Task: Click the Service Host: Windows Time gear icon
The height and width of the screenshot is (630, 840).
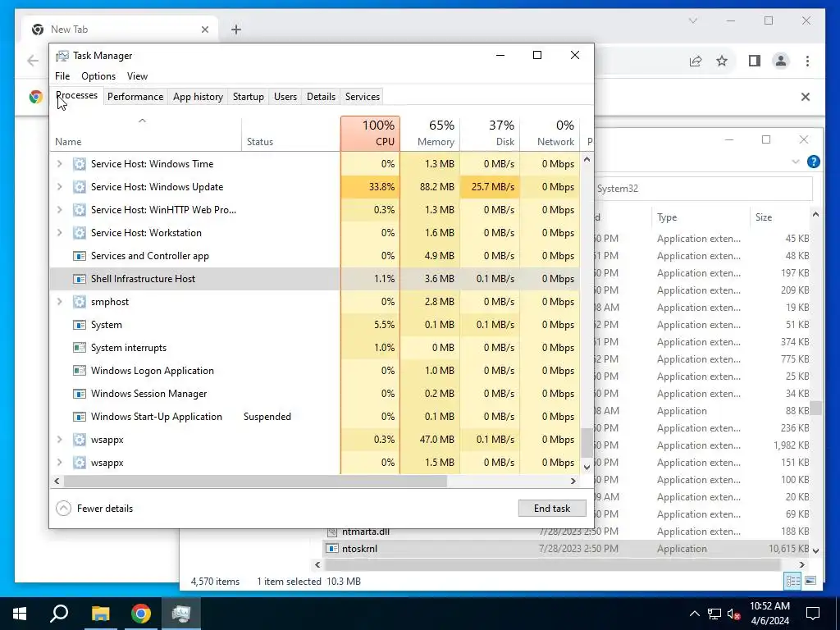Action: (x=80, y=164)
